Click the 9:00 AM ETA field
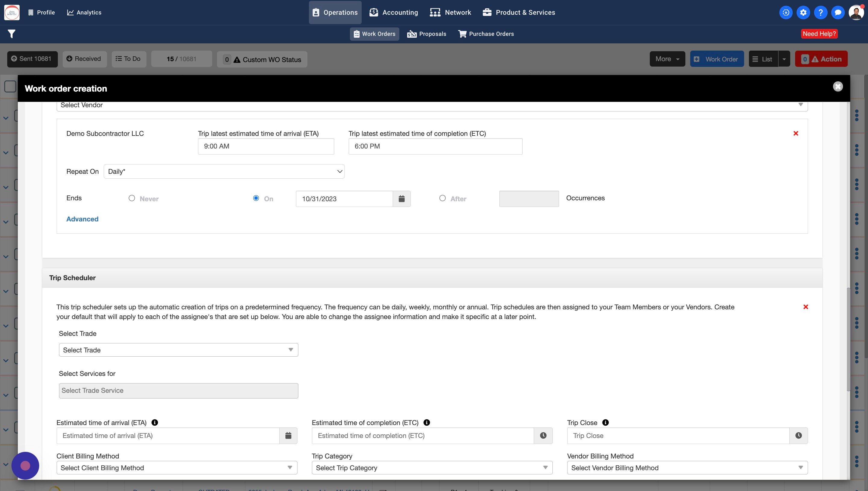This screenshot has width=868, height=491. click(266, 146)
